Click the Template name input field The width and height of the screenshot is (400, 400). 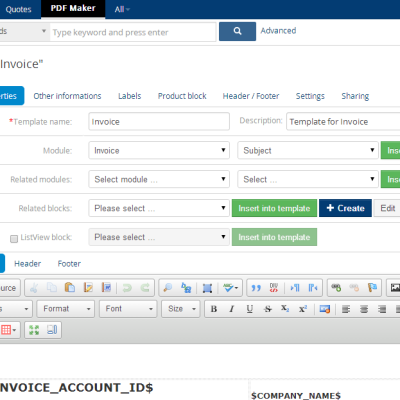coord(159,121)
